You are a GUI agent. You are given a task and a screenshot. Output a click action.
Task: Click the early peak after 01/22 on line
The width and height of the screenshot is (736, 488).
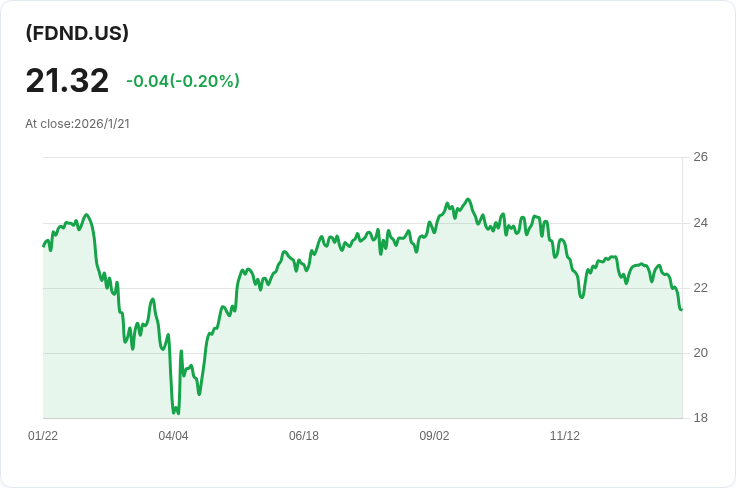point(86,215)
